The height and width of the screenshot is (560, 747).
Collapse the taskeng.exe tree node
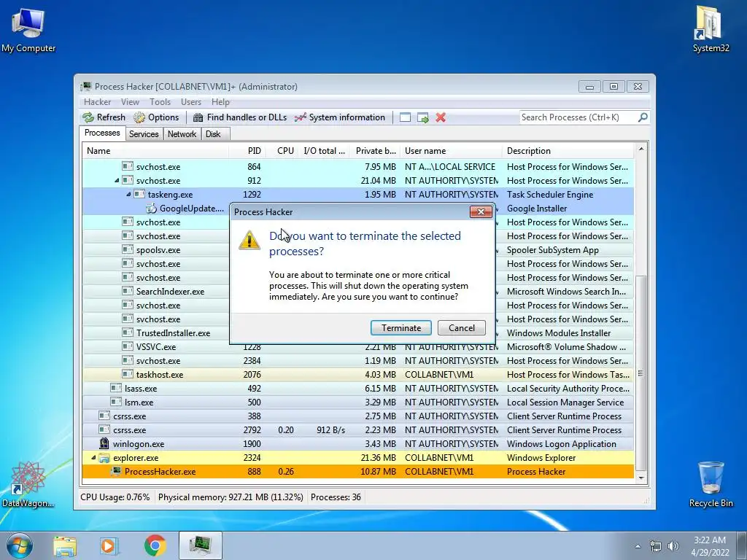tap(128, 194)
